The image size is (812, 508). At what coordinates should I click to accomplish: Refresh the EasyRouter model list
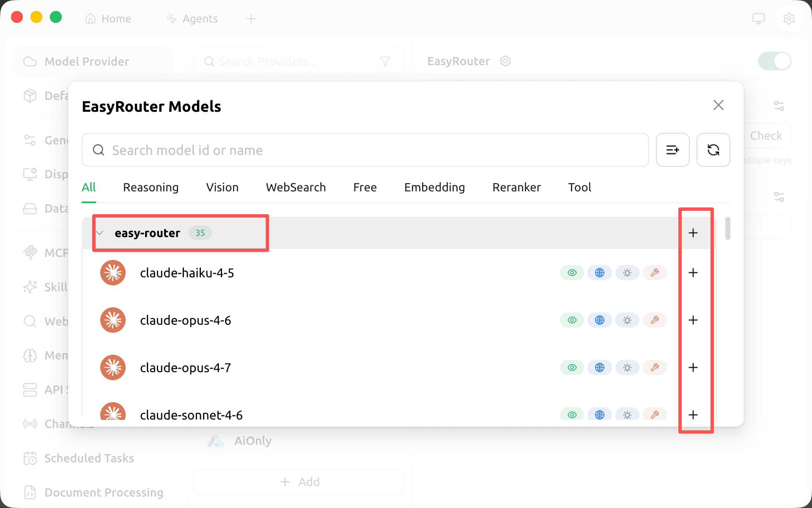[x=713, y=150]
